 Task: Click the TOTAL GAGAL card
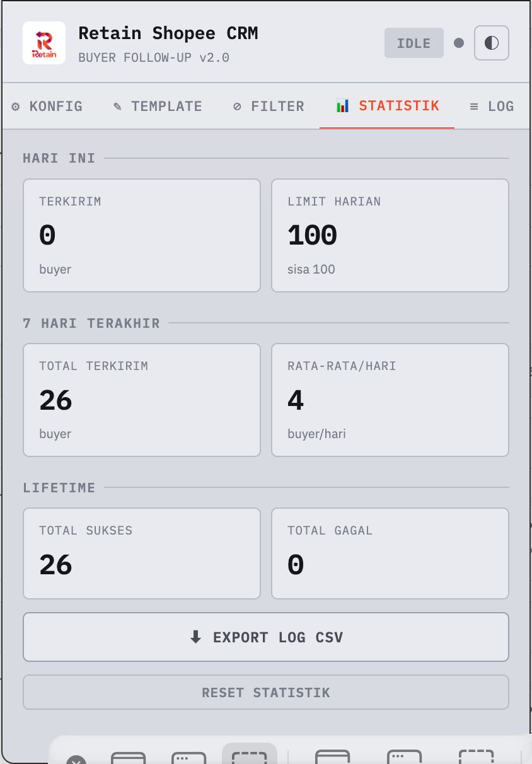pyautogui.click(x=390, y=553)
